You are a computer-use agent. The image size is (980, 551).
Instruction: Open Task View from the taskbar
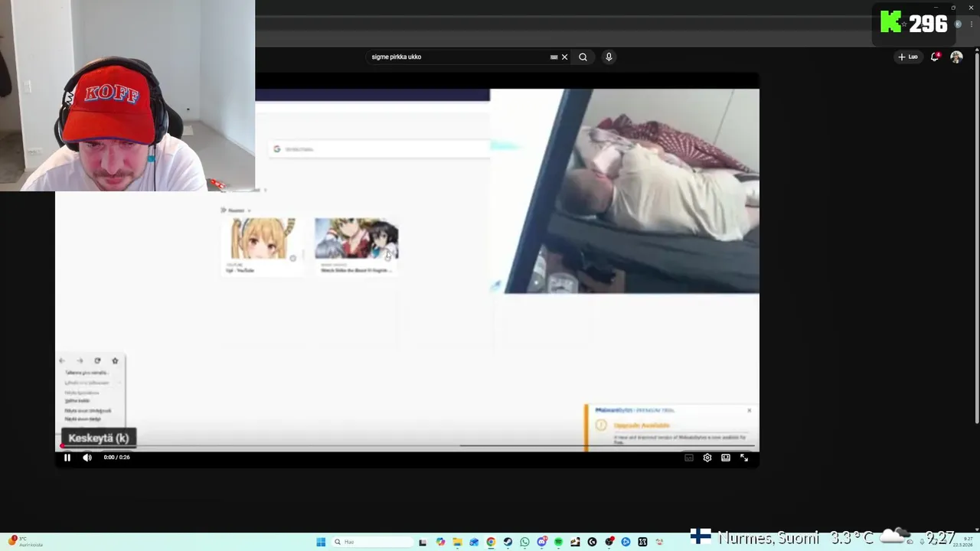point(423,542)
